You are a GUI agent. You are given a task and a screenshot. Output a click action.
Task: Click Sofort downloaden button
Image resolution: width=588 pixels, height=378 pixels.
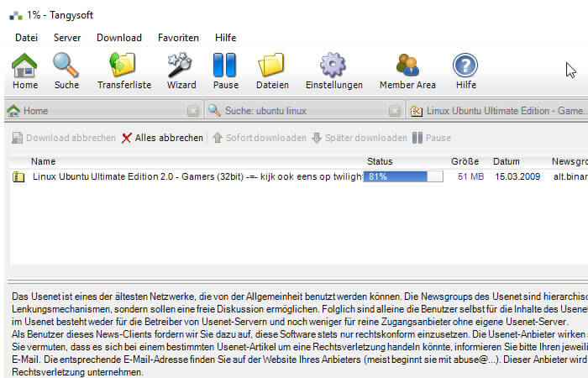pyautogui.click(x=259, y=138)
